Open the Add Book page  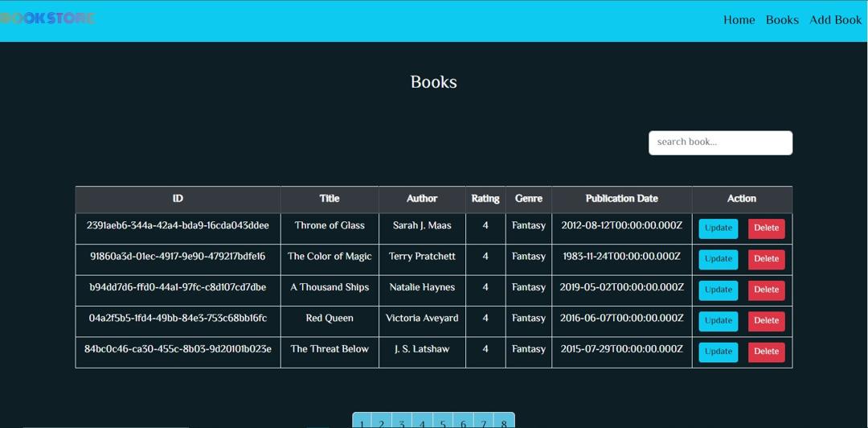[x=835, y=20]
